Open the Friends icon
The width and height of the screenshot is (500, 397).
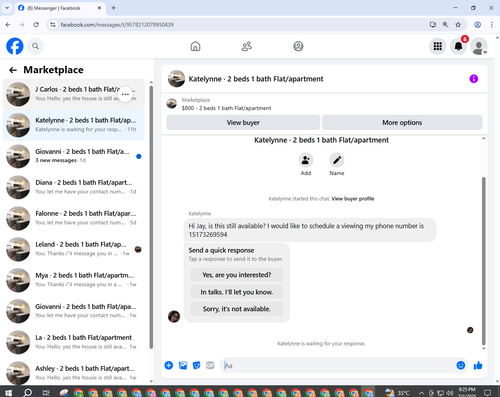[247, 46]
